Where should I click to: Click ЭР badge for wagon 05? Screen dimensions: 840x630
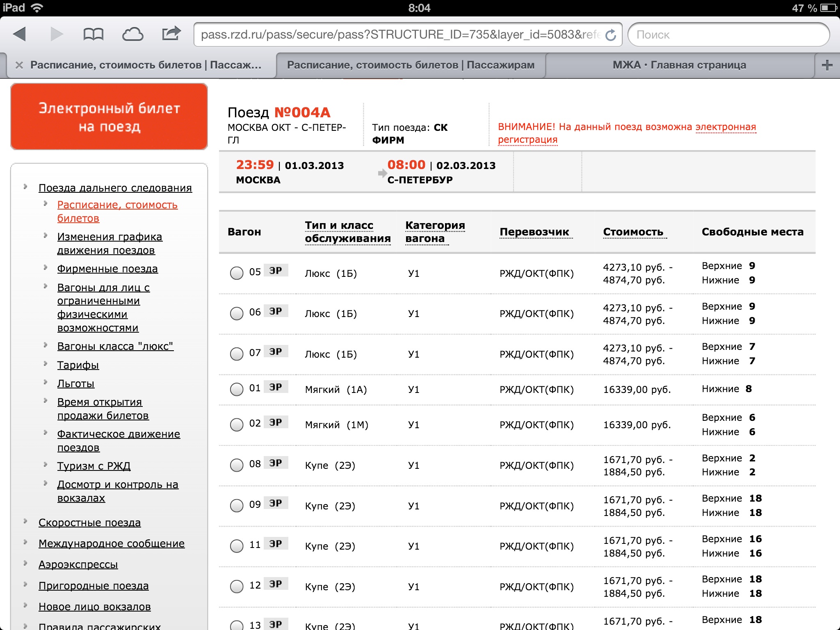(x=276, y=271)
